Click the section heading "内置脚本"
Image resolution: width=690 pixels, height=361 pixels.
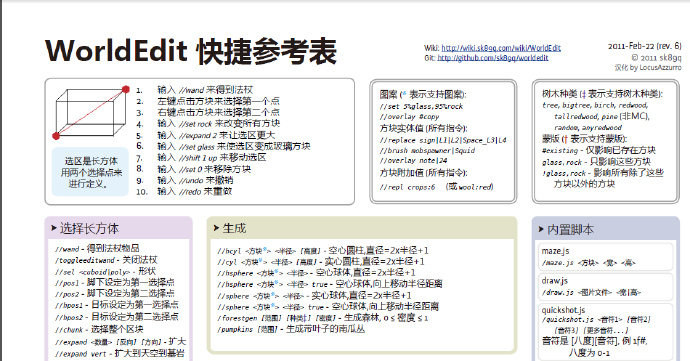570,229
